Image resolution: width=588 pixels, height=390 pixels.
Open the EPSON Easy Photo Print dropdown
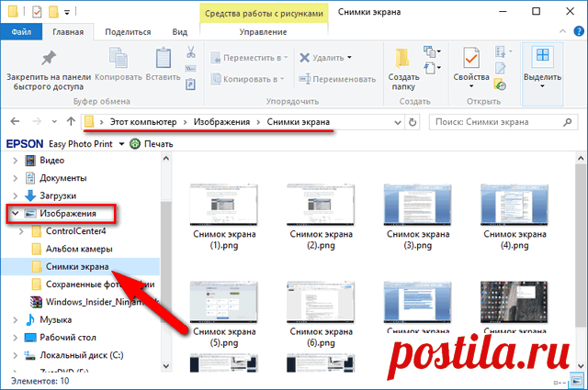pos(121,144)
